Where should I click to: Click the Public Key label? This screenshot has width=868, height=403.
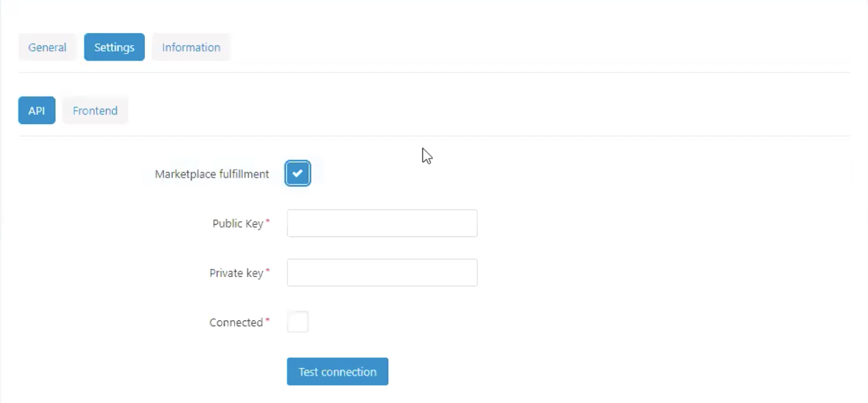pos(238,224)
